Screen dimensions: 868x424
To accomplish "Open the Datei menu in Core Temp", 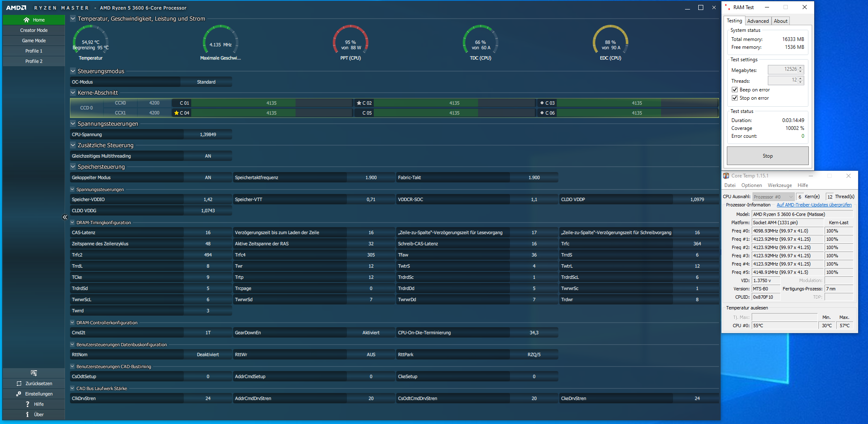I will [730, 185].
